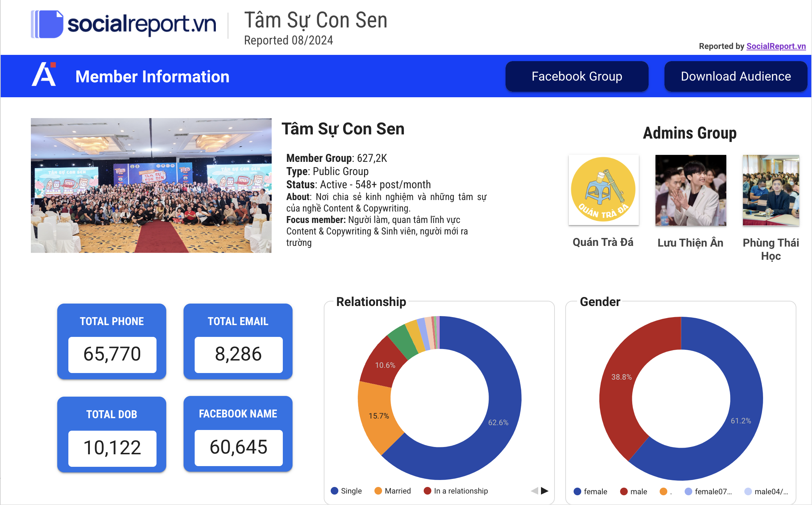The width and height of the screenshot is (812, 505).
Task: Toggle the Married legend dot
Action: [378, 491]
